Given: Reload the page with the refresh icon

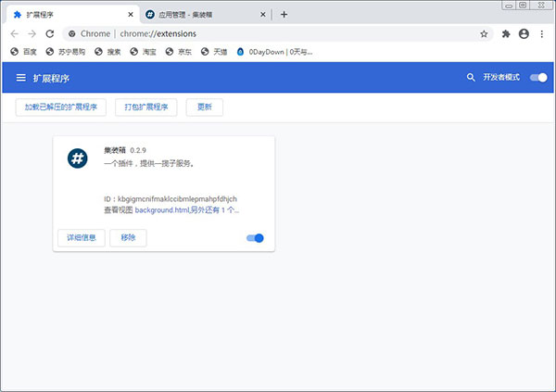Looking at the screenshot, I should pyautogui.click(x=49, y=33).
